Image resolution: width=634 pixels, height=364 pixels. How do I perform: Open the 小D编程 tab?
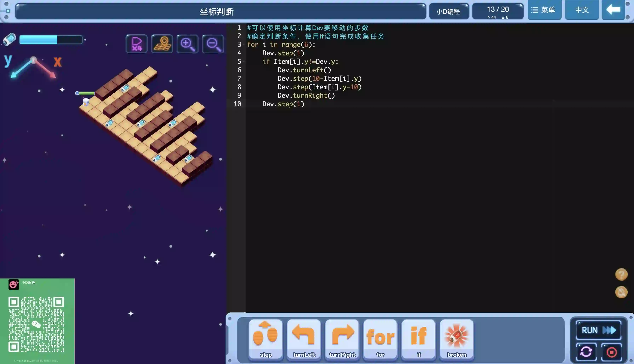coord(449,11)
